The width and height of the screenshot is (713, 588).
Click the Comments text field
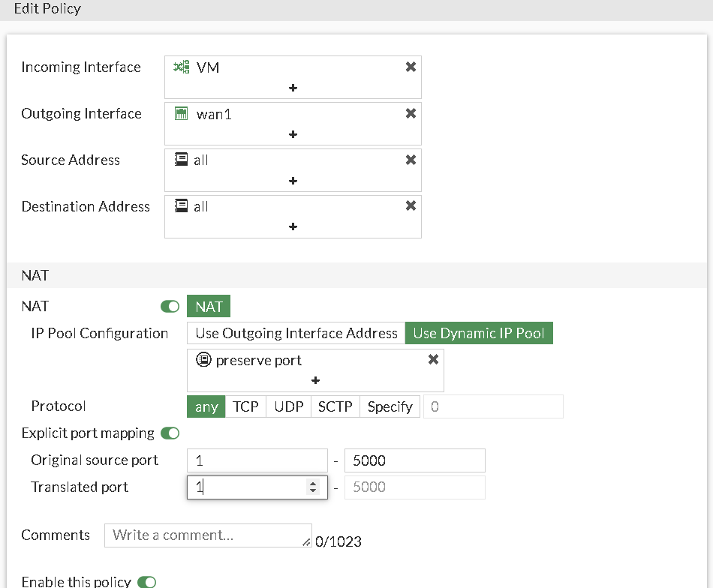pyautogui.click(x=207, y=535)
